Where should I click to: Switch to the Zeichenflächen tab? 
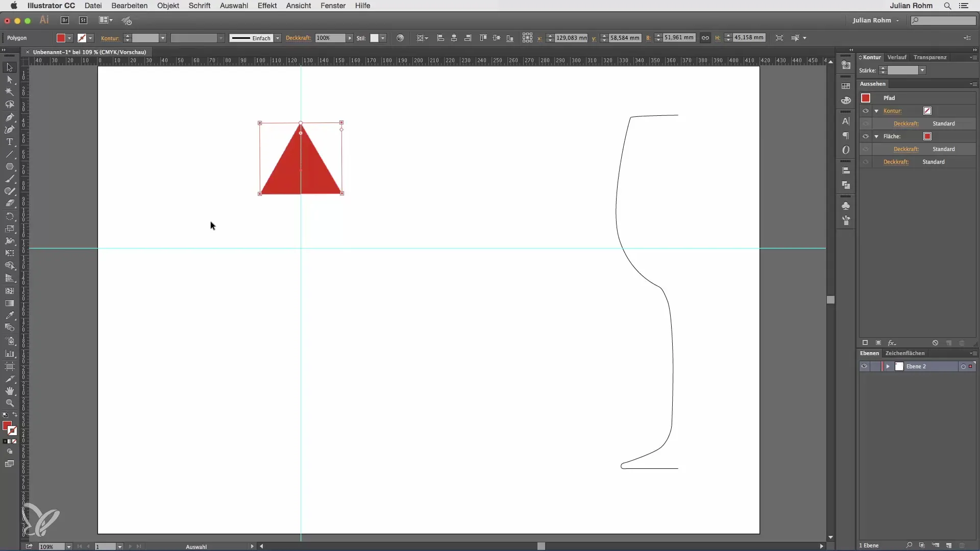[x=905, y=353]
